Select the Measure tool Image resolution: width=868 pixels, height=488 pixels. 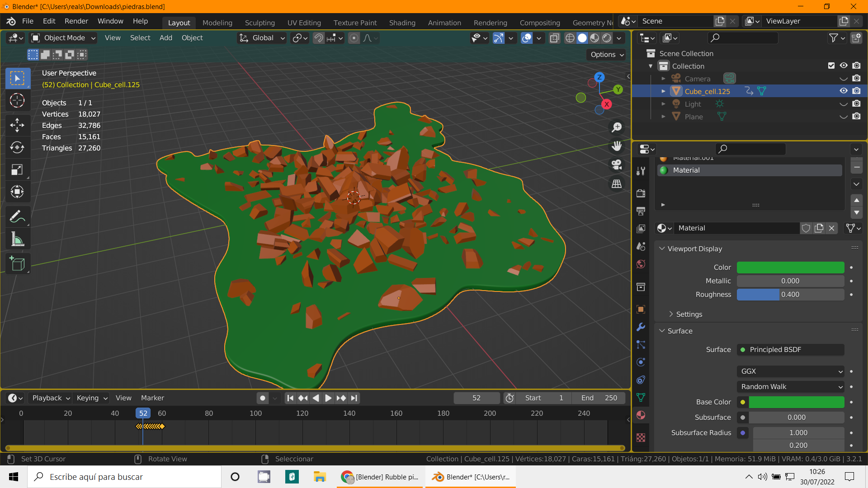pyautogui.click(x=17, y=239)
